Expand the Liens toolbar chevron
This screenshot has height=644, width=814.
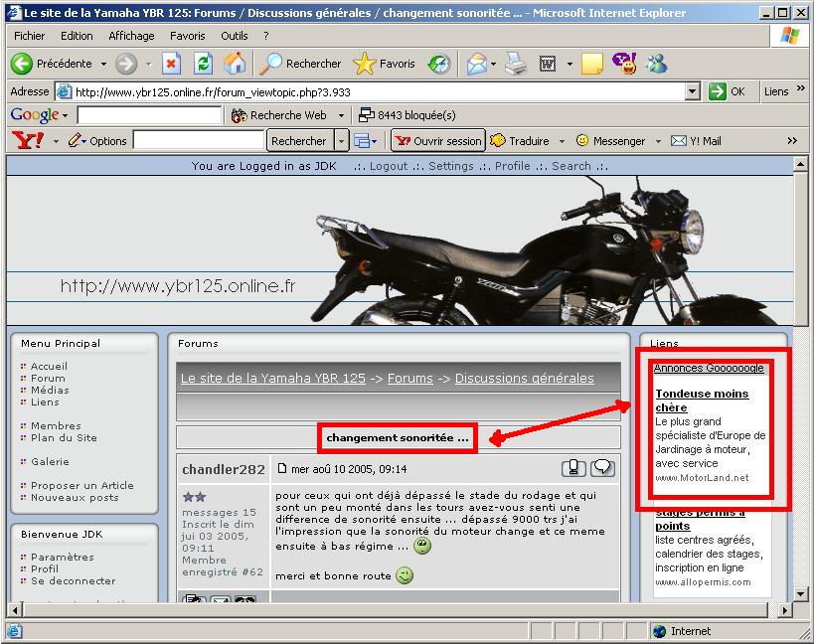coord(801,88)
